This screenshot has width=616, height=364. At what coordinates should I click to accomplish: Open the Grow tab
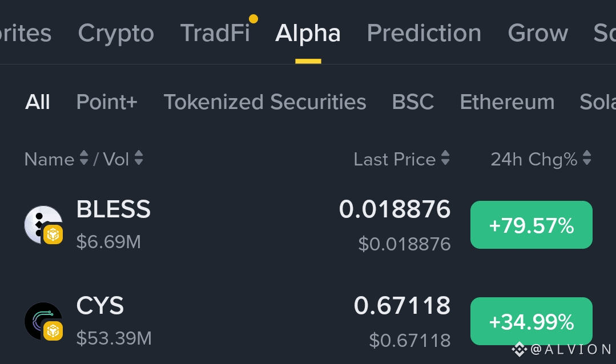(x=538, y=33)
